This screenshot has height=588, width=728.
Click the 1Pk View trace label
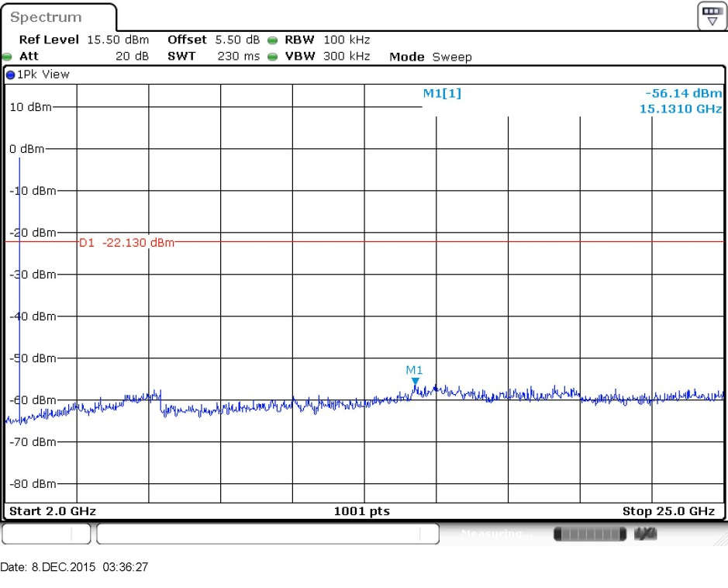coord(43,74)
